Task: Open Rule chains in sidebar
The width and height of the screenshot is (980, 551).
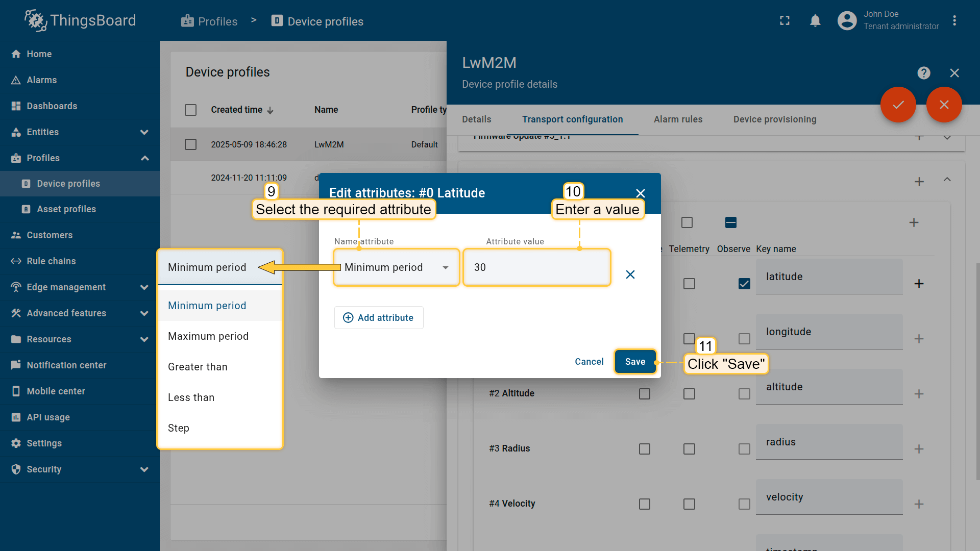Action: 51,261
